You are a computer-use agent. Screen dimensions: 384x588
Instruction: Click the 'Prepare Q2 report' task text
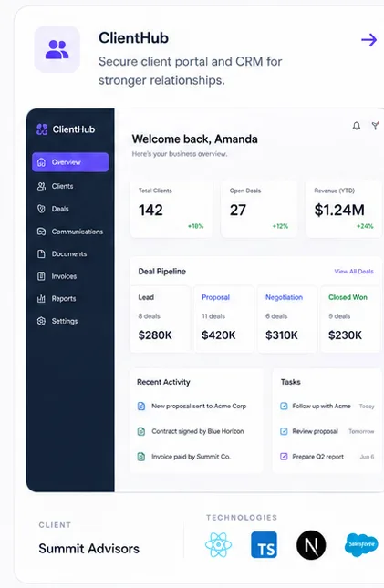[318, 457]
